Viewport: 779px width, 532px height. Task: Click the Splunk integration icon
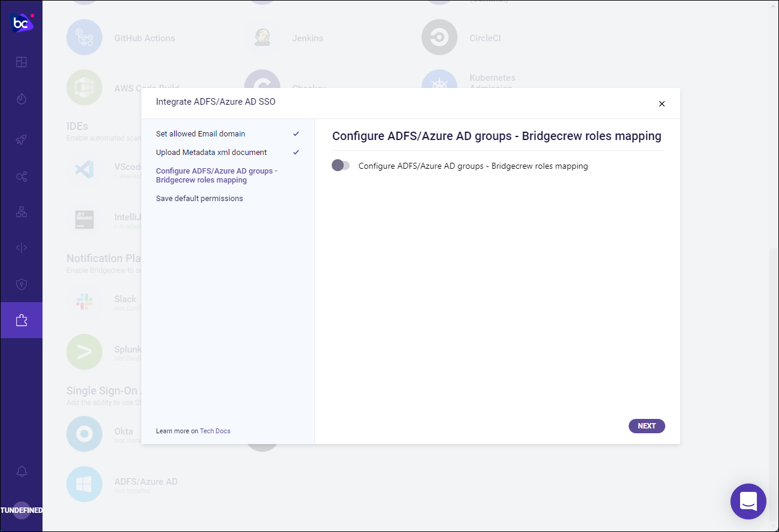point(84,352)
